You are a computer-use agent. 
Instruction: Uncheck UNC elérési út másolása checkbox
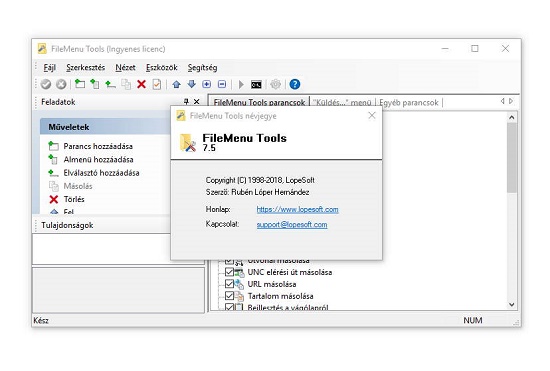pyautogui.click(x=229, y=272)
